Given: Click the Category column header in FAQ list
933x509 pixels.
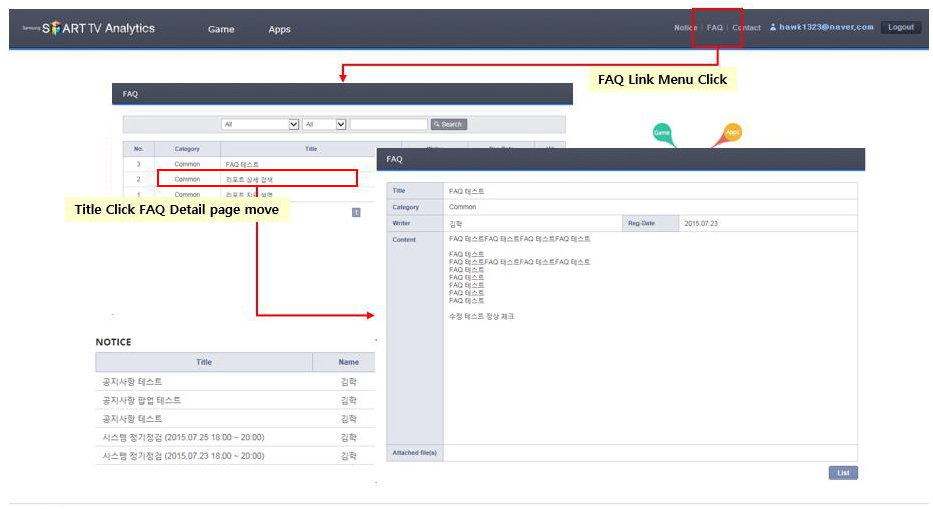Looking at the screenshot, I should tap(187, 149).
